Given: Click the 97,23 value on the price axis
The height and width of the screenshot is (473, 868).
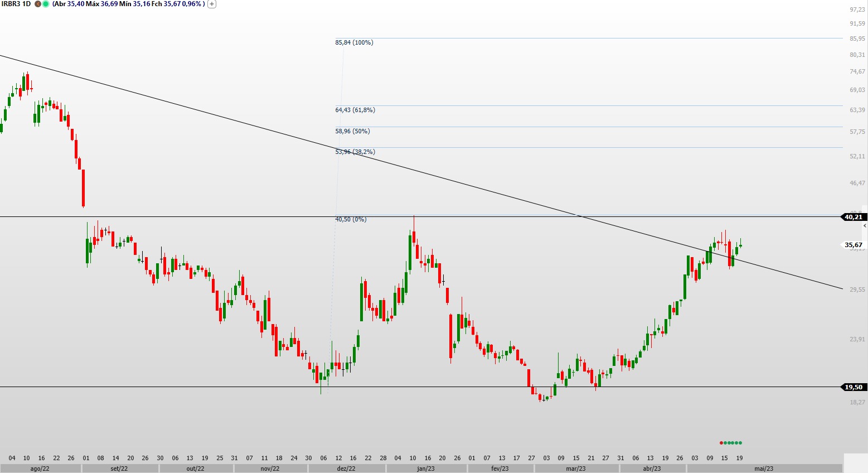Looking at the screenshot, I should [x=857, y=10].
